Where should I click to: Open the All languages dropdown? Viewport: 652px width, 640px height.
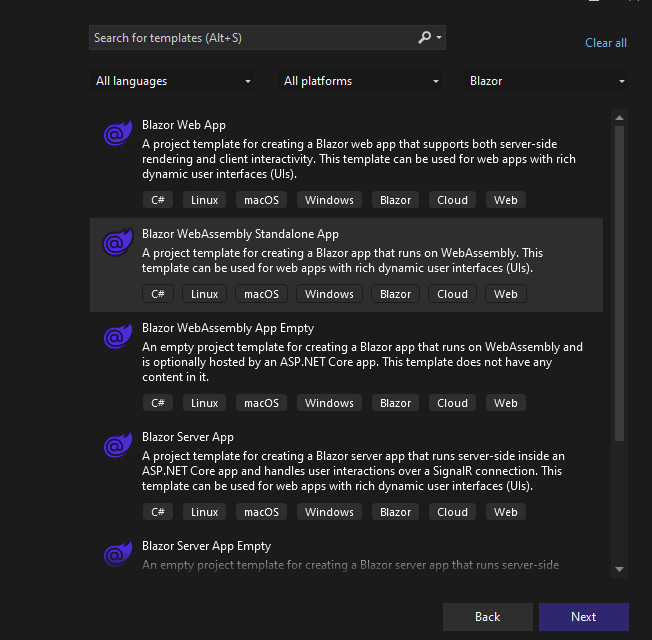[x=174, y=81]
